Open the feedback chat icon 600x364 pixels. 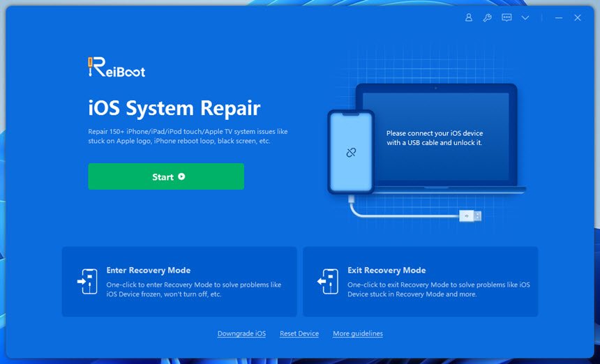click(507, 17)
